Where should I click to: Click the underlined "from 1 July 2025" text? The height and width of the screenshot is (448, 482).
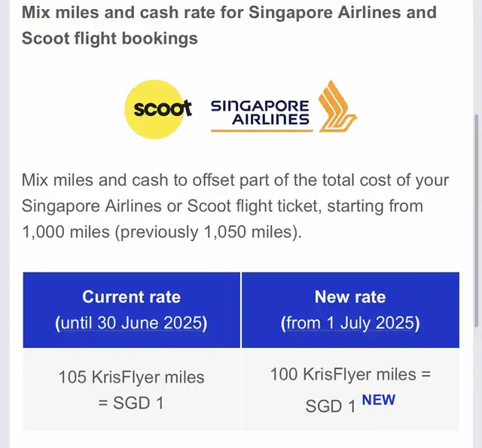click(350, 323)
